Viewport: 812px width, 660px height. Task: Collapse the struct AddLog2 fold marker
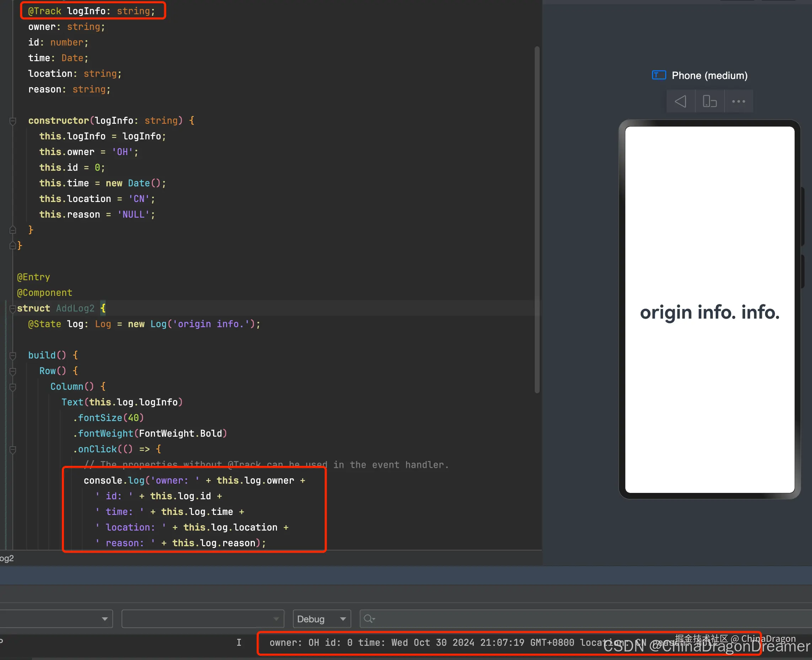[12, 309]
